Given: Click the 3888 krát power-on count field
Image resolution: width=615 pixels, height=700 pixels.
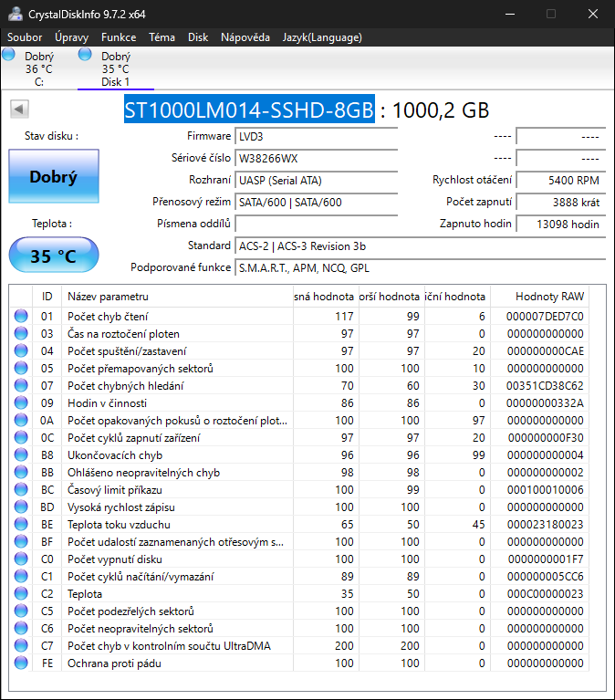Looking at the screenshot, I should [560, 203].
